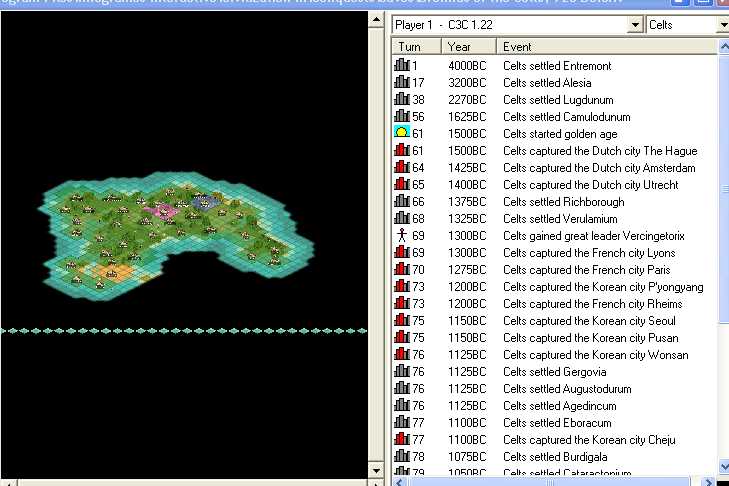Click year 1275BC cell

point(467,270)
